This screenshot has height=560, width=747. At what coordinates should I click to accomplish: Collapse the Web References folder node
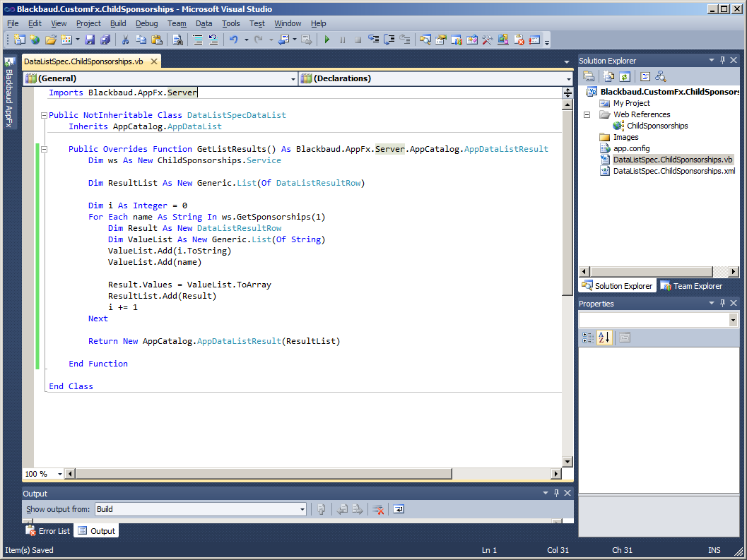[587, 115]
